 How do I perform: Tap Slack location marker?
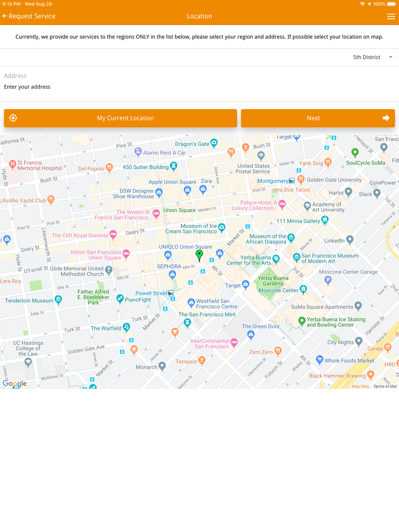pos(377,193)
